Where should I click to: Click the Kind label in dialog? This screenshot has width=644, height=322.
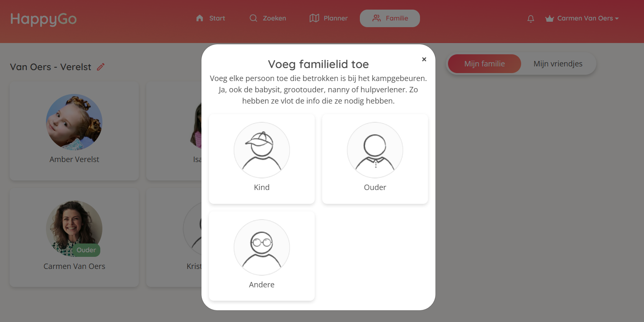click(x=262, y=187)
